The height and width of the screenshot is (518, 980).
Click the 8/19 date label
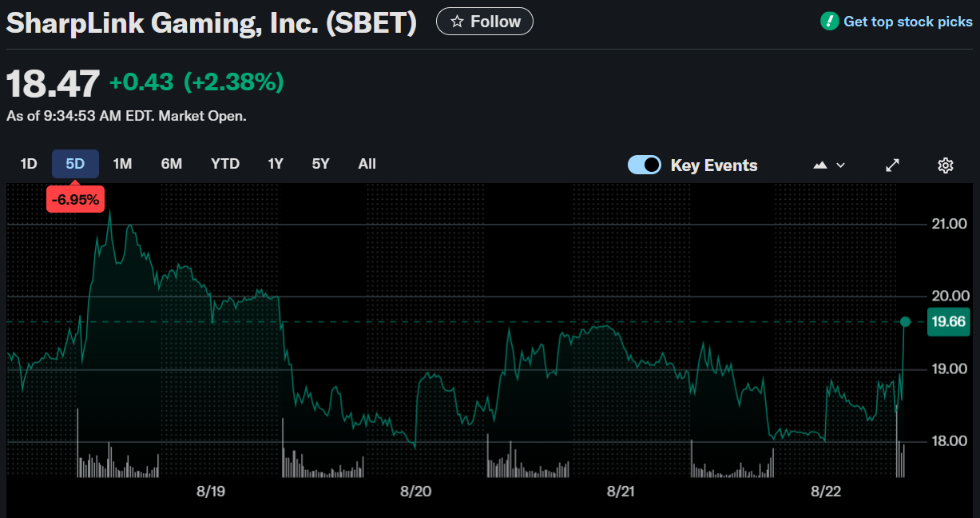click(211, 492)
